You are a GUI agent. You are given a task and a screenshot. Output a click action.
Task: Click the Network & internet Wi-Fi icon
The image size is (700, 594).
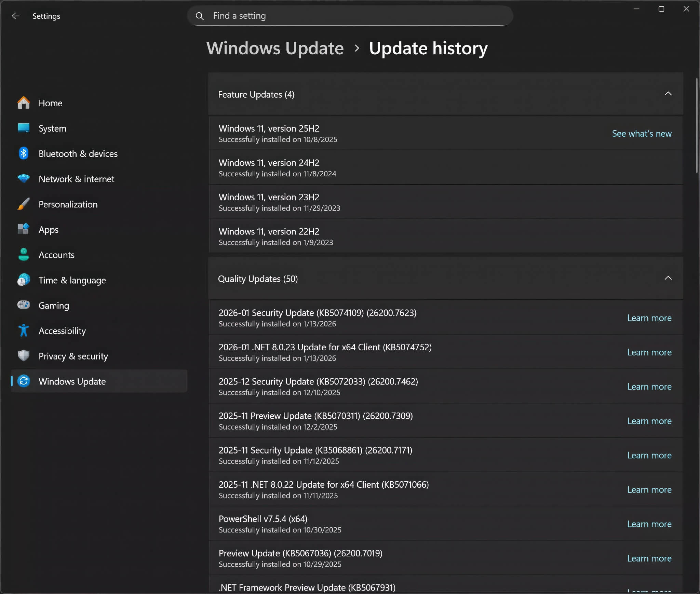24,179
